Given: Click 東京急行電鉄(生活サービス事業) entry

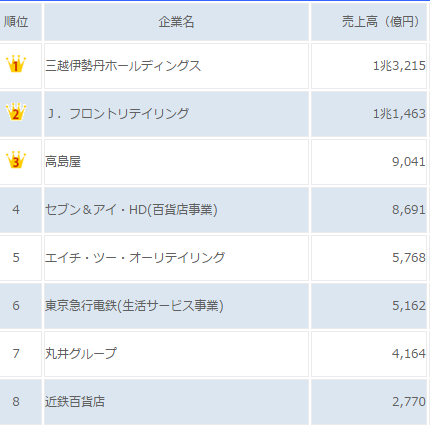Looking at the screenshot, I should pyautogui.click(x=134, y=306).
